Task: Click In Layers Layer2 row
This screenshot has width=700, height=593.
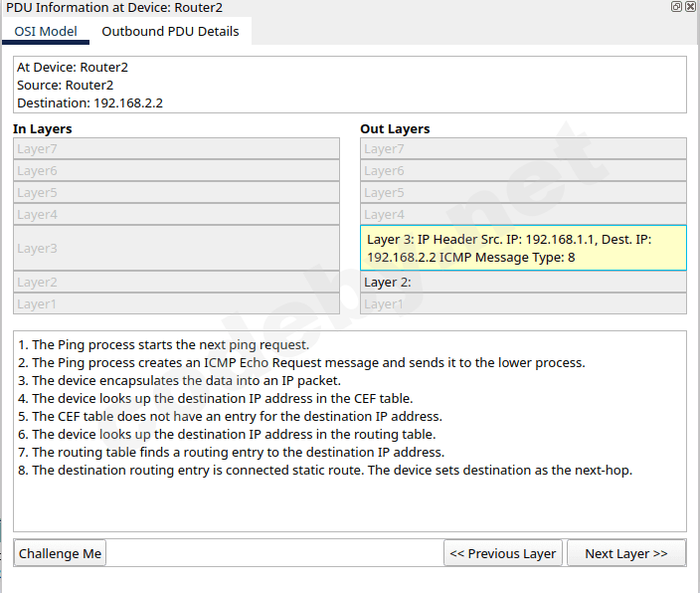Action: tap(176, 283)
